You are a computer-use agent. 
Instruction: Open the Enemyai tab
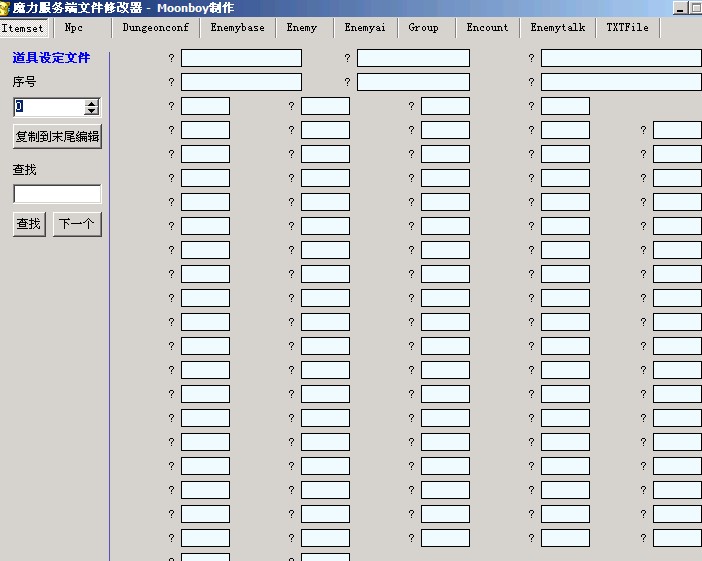coord(365,28)
